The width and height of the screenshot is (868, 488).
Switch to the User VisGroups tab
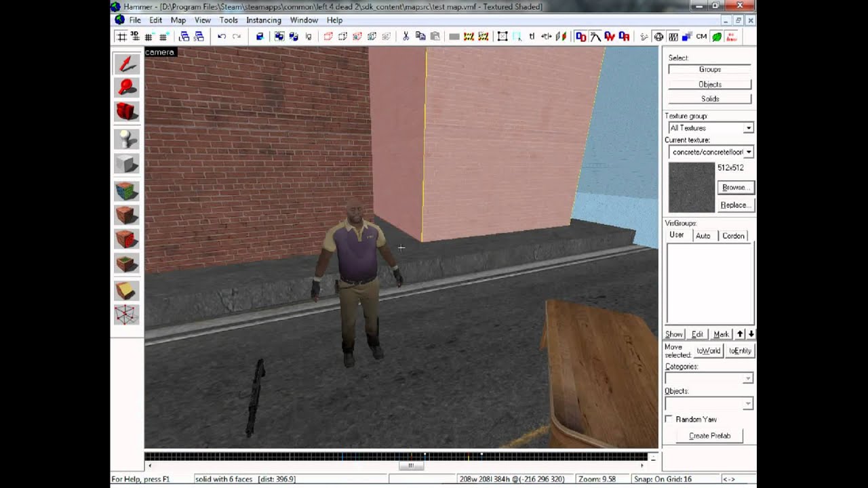(677, 235)
